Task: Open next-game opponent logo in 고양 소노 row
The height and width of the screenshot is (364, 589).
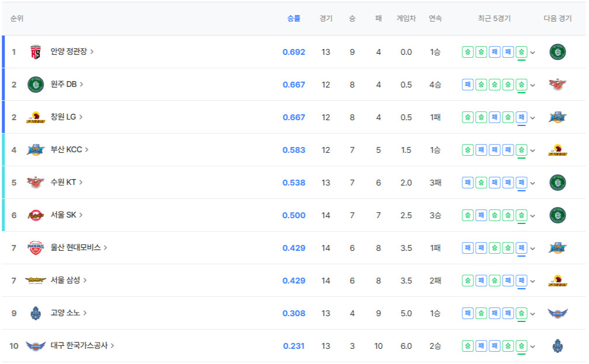Action: point(557,313)
